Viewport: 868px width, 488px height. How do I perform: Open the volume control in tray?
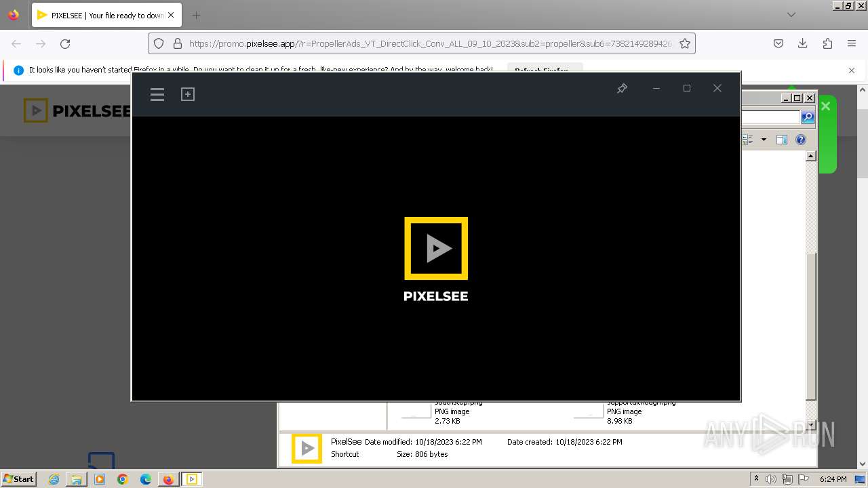(x=770, y=479)
